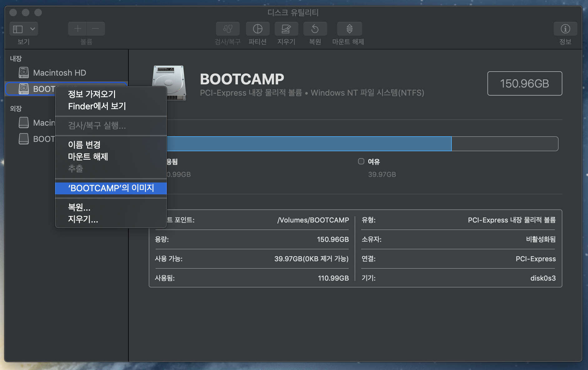This screenshot has width=588, height=370.
Task: Choose 마운트 해제 in context menu
Action: [x=111, y=157]
